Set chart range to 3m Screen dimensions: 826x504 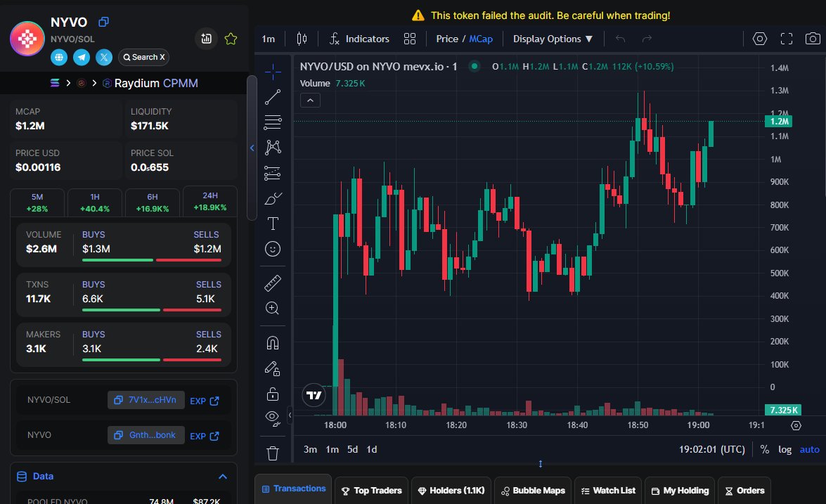coord(310,449)
